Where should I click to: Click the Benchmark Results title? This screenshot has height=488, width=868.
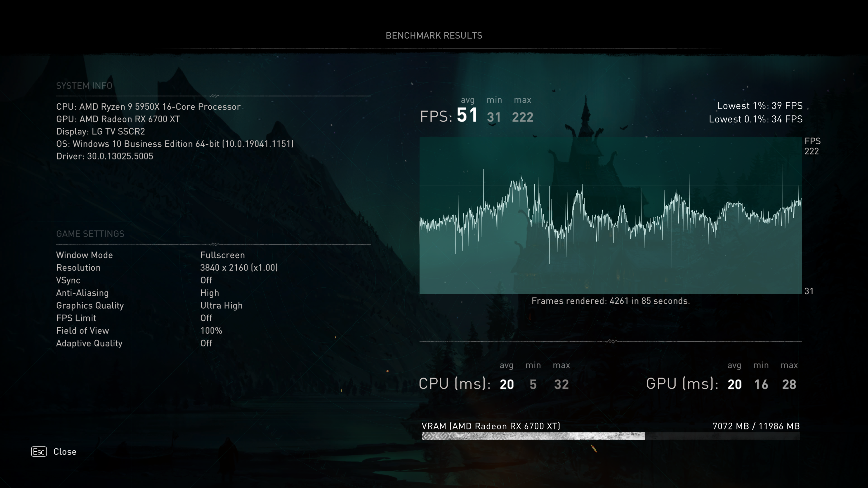(x=434, y=36)
